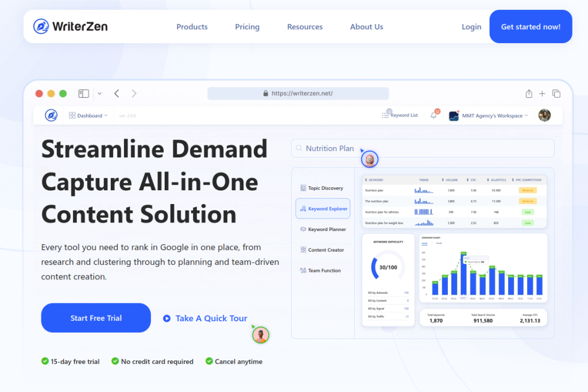Click the 'The nutrition plan' keyword row

coord(454,201)
